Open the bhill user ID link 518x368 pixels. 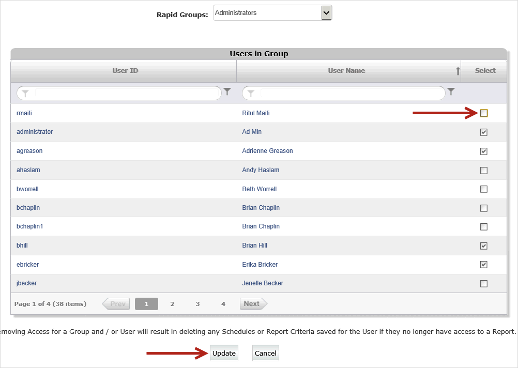(22, 245)
